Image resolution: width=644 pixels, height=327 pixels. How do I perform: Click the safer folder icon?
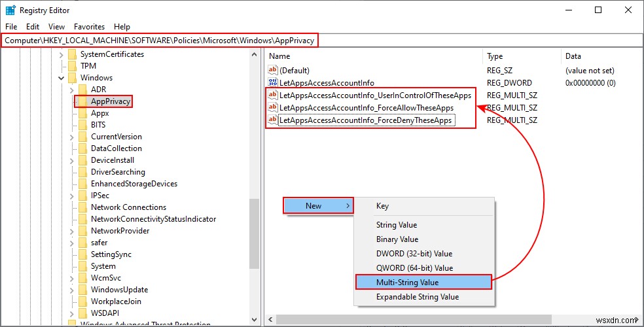pyautogui.click(x=83, y=243)
